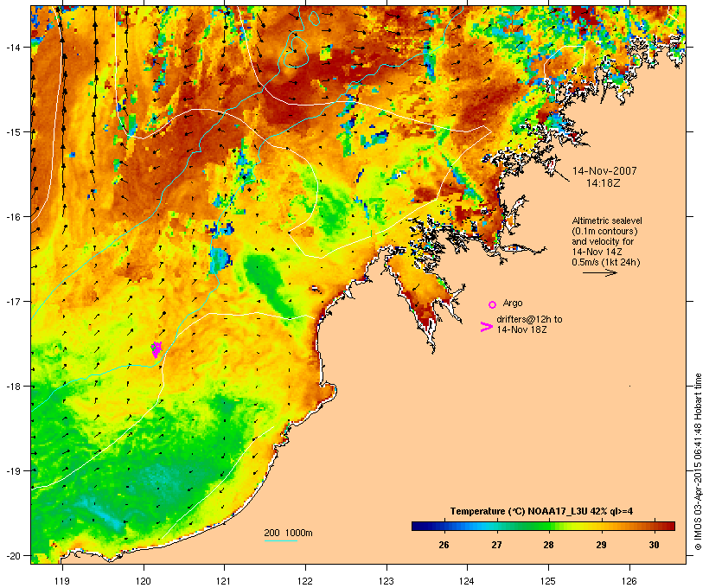Click the magenta drifter cluster on map
709x588 pixels.
(156, 349)
